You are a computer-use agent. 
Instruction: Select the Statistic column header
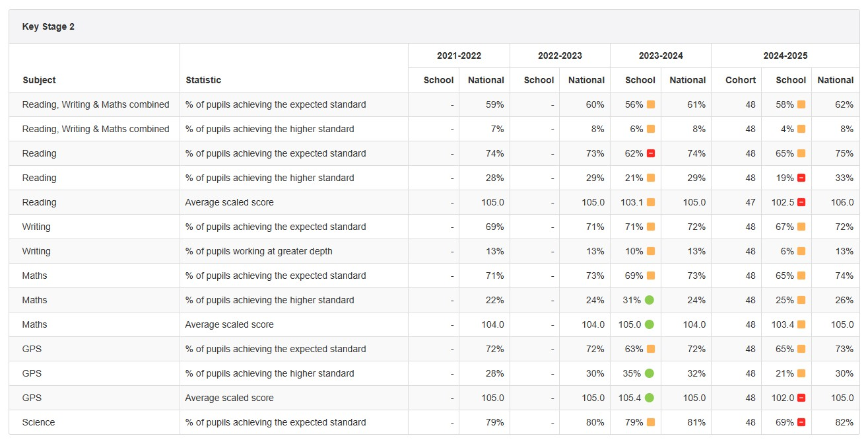click(x=203, y=80)
